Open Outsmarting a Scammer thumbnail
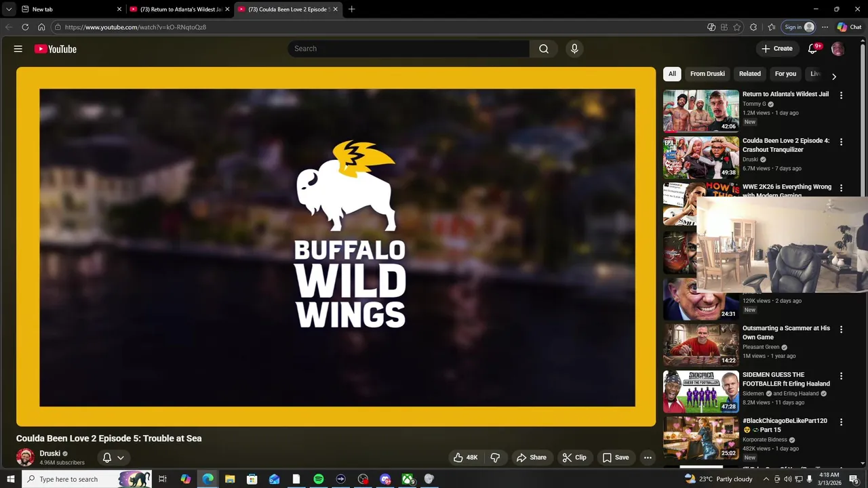 point(701,344)
